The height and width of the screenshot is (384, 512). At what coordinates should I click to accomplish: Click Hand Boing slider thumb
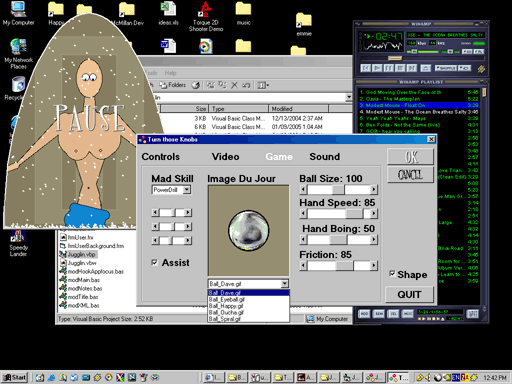tap(338, 239)
